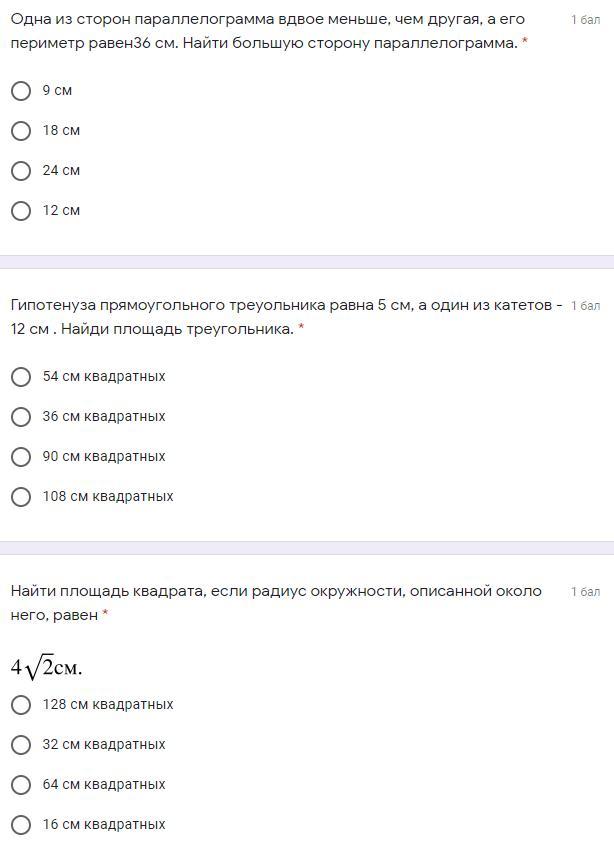
Task: Pick the "12 см" option
Action: click(x=21, y=211)
